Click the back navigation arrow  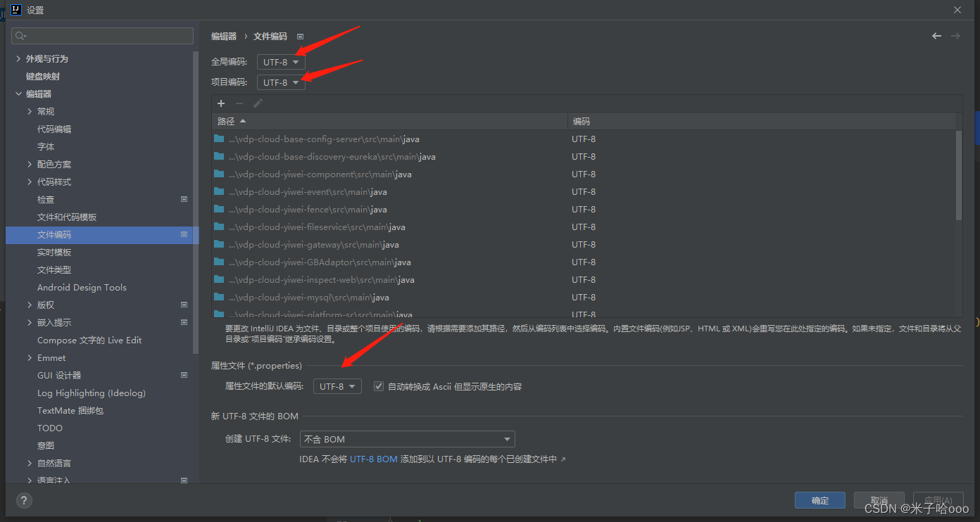pos(936,36)
